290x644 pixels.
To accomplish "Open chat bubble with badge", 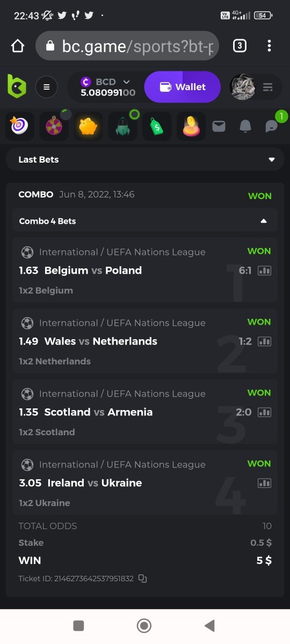I will tap(272, 126).
